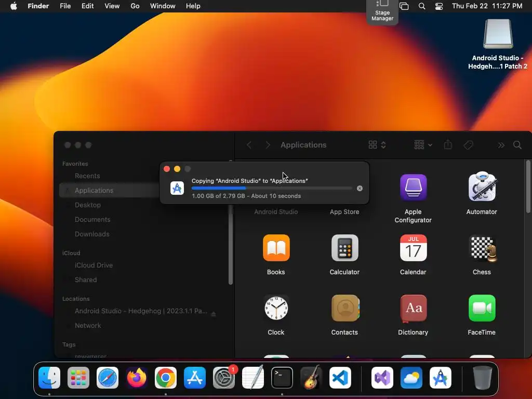
Task: Open System Settings from the Dock
Action: pos(224,378)
